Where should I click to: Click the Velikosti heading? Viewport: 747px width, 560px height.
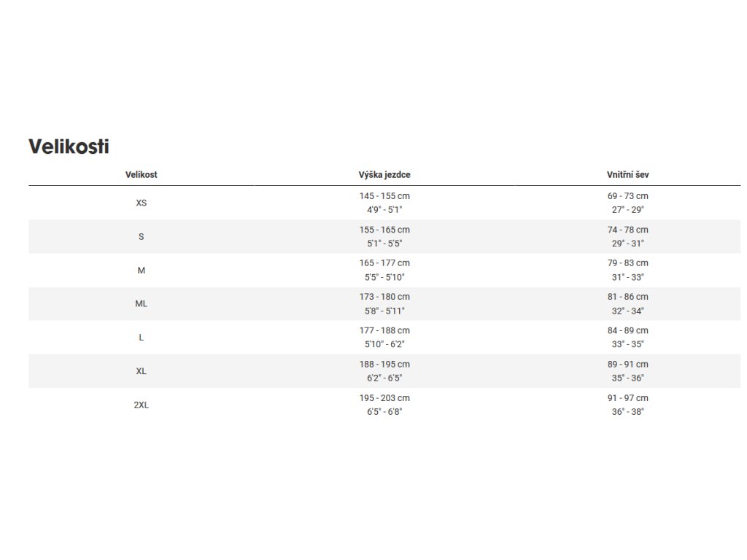(69, 147)
